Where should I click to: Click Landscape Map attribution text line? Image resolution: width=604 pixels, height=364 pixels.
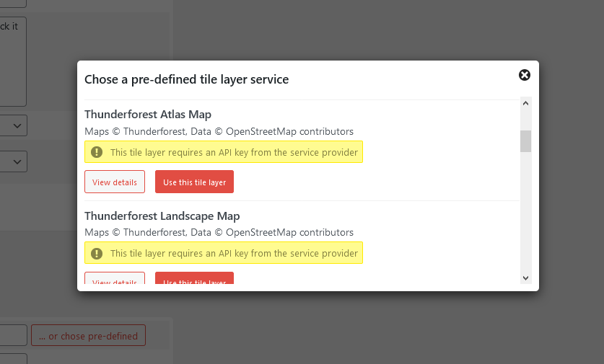pos(219,232)
